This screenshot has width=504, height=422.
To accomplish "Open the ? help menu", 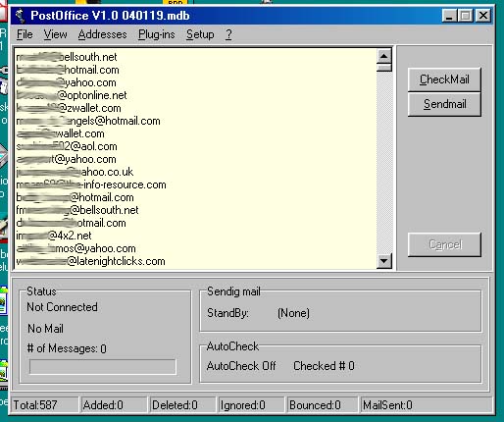I will [228, 34].
